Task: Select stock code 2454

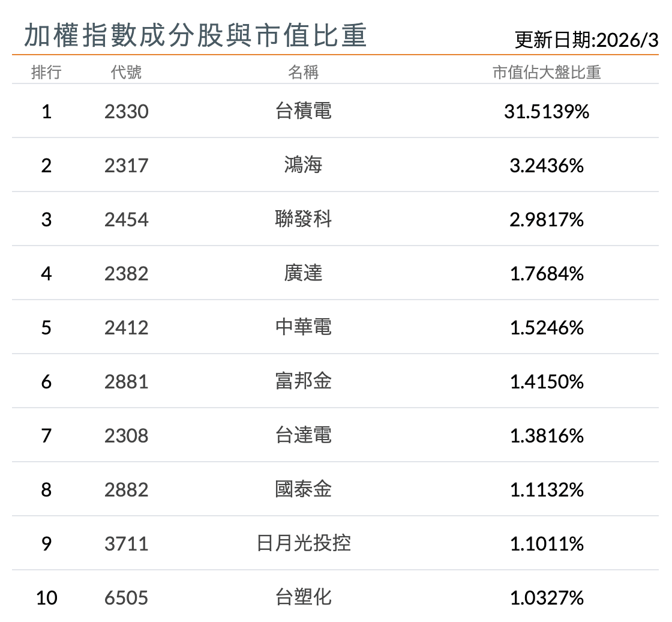Action: tap(127, 219)
